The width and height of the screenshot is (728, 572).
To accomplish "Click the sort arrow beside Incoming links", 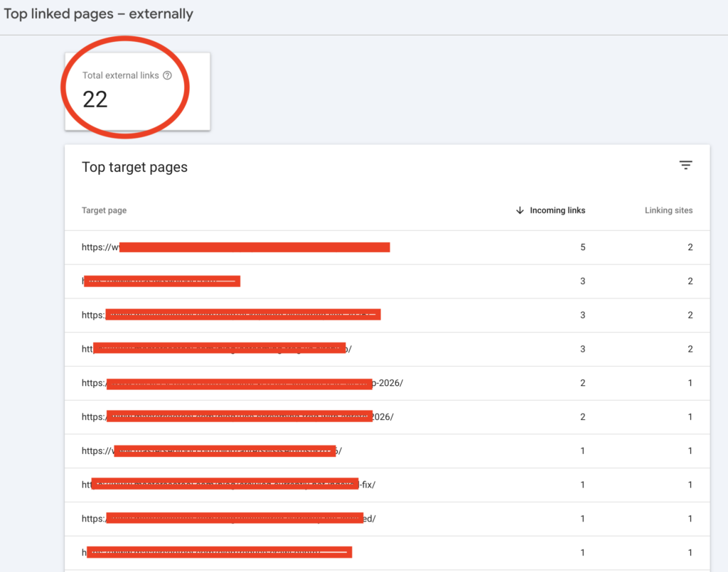I will tap(520, 210).
